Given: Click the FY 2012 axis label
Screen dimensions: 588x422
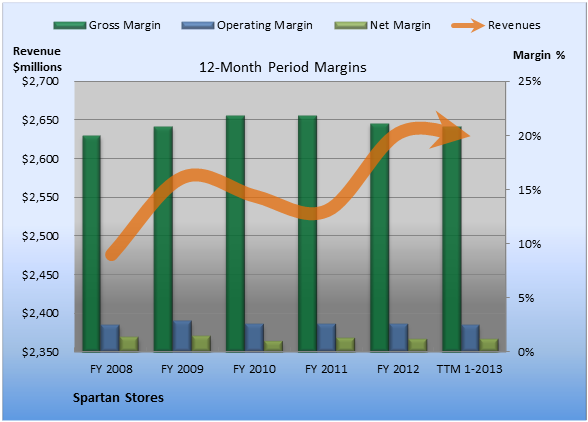Looking at the screenshot, I should click(x=398, y=369).
